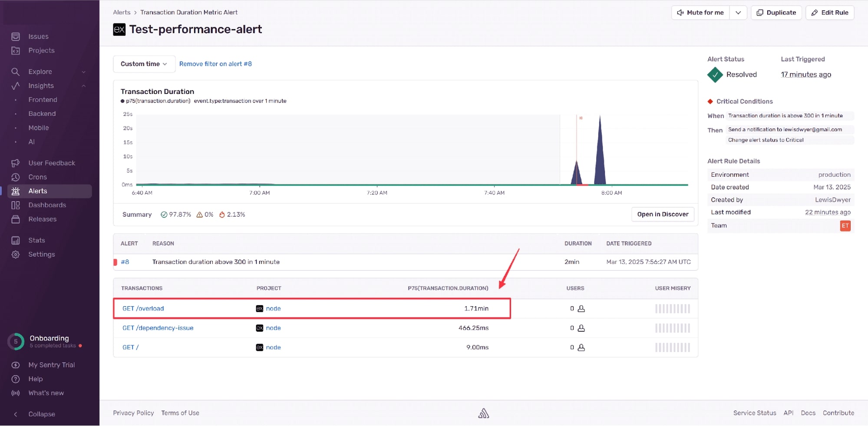The width and height of the screenshot is (868, 426).
Task: Click the ET team avatar badge
Action: tap(845, 225)
